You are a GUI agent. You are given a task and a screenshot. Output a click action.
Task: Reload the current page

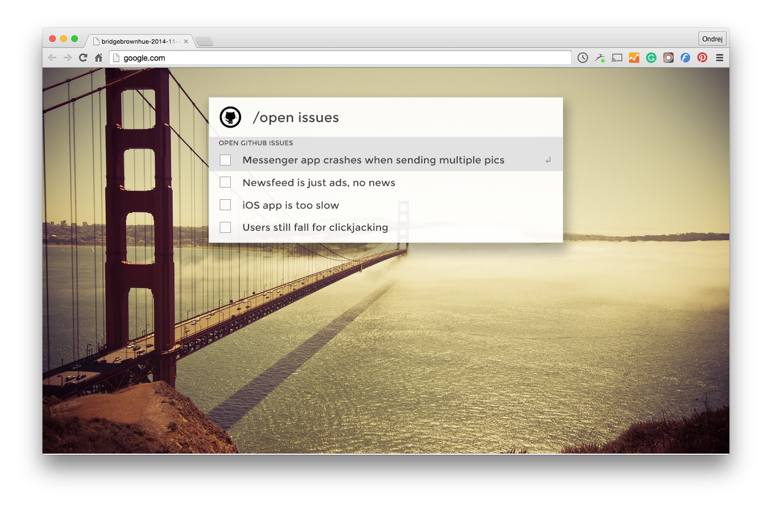83,58
